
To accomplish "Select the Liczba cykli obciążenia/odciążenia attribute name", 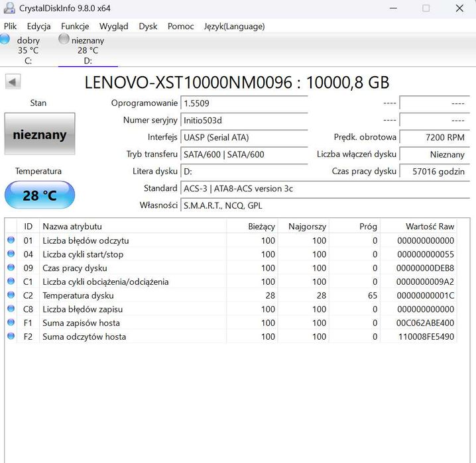I will click(105, 282).
